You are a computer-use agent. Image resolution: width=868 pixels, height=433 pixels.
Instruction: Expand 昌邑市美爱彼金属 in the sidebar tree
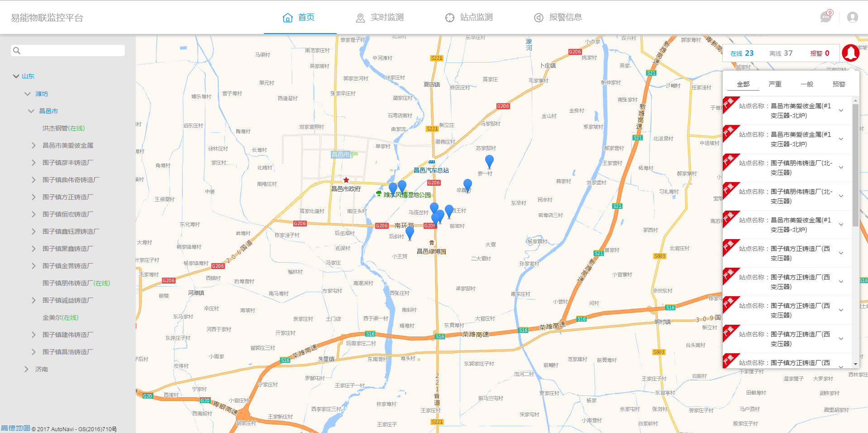tap(34, 145)
